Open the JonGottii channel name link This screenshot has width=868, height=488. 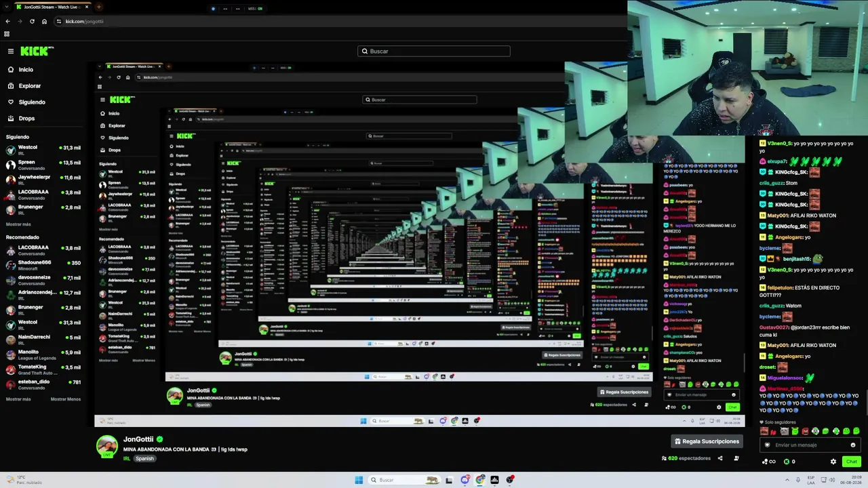(x=138, y=439)
